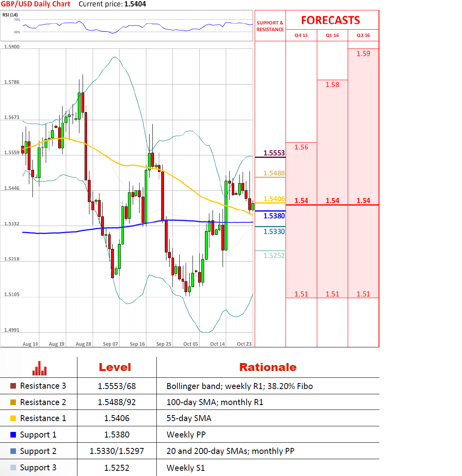Click the 1.51 low forecast under Q2 16
Viewport: 462px width, 476px height.
pyautogui.click(x=363, y=294)
